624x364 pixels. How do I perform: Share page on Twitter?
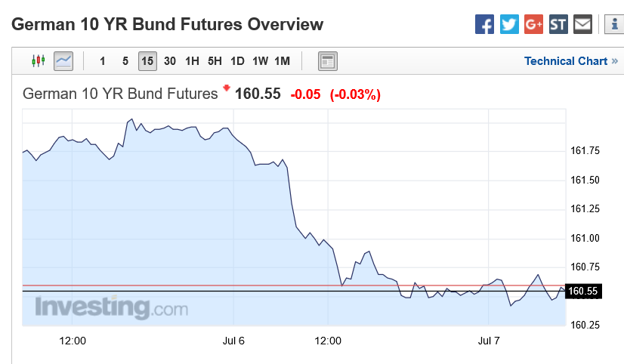(509, 24)
